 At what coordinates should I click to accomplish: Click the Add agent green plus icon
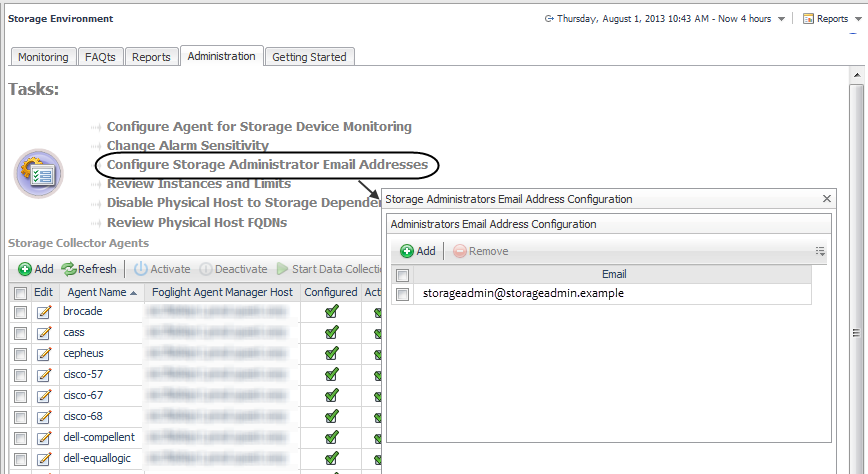(x=25, y=269)
